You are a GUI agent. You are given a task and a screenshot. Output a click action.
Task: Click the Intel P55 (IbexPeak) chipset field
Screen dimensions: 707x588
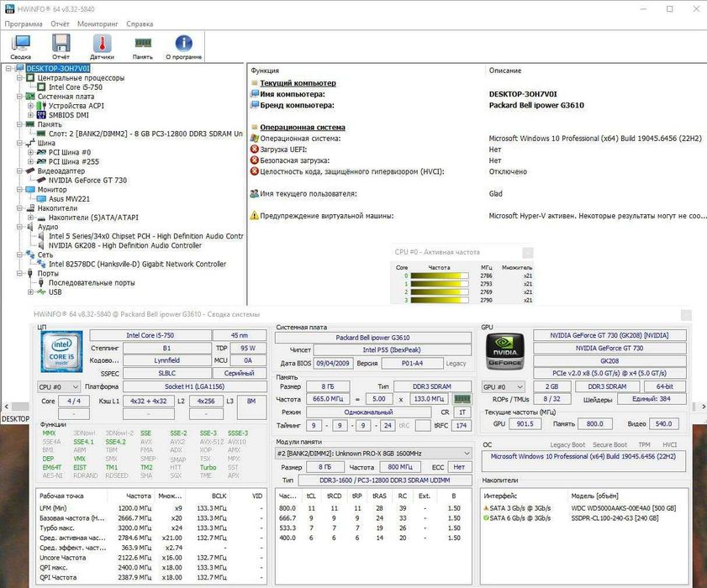point(393,349)
